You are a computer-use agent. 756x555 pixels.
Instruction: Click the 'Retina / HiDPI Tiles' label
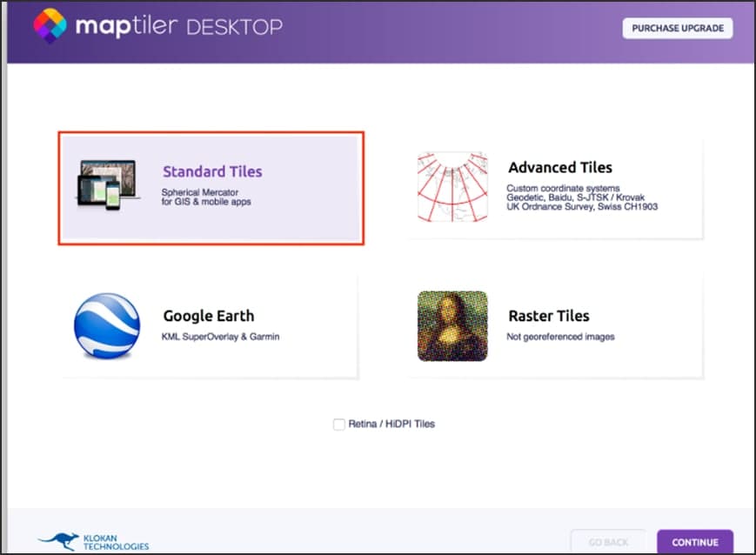coord(391,424)
